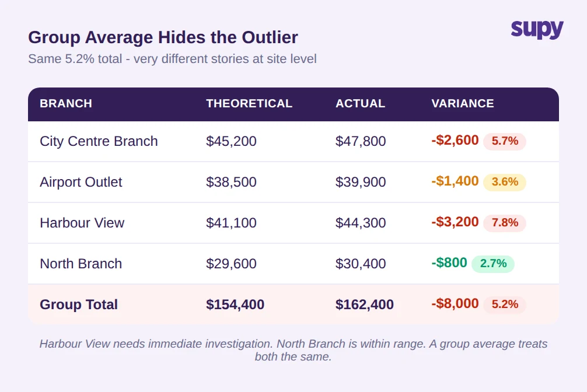
Task: Click the Harbour View footnote text
Action: click(x=293, y=350)
